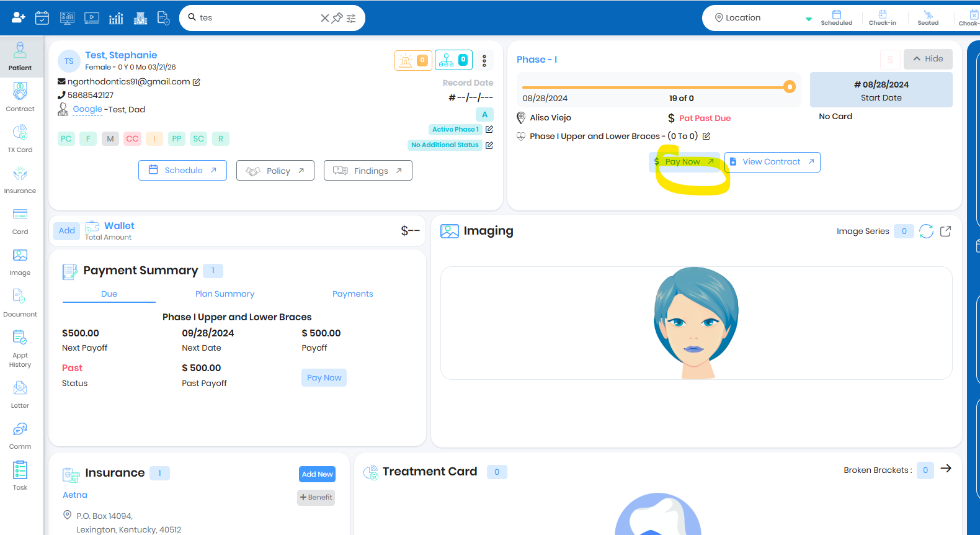Click the phase progress slider handle
Viewport: 980px width, 535px height.
(790, 87)
